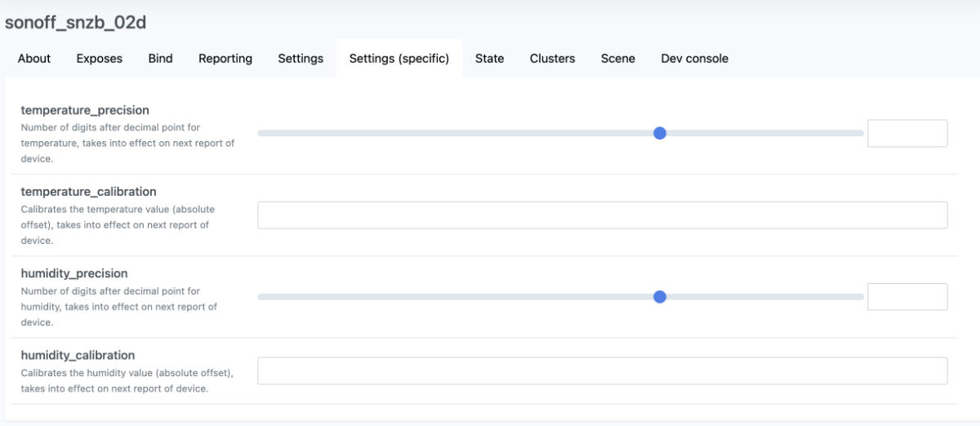
Task: Select the general Settings tab
Action: 301,59
